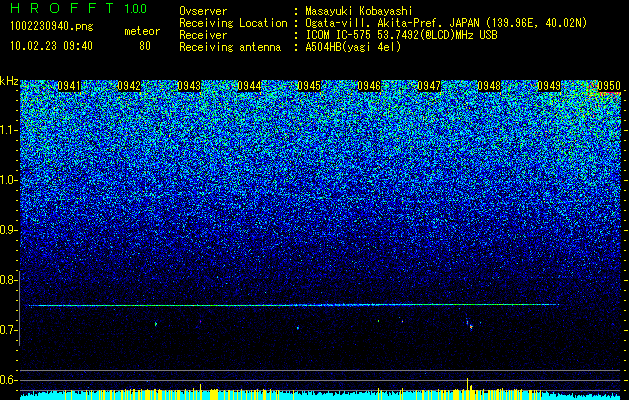
Task: Click the Ovserver label
Action: click(203, 12)
